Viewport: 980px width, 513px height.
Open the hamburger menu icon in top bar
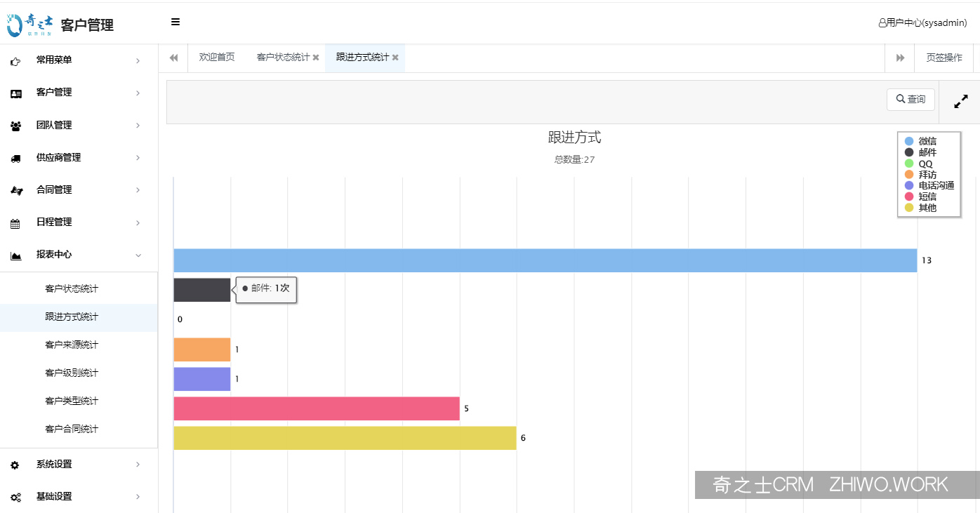click(175, 22)
